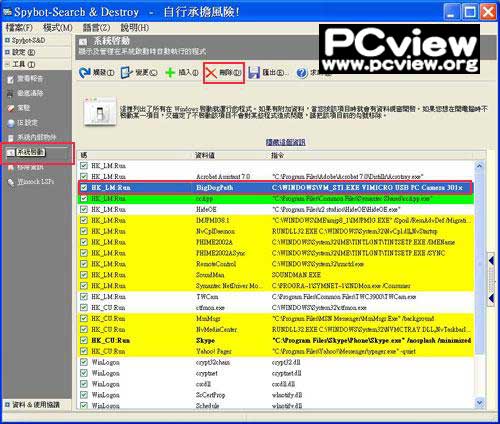The image size is (500, 424).
Task: Click the red X Delete (刪除) icon
Action: pos(211,73)
